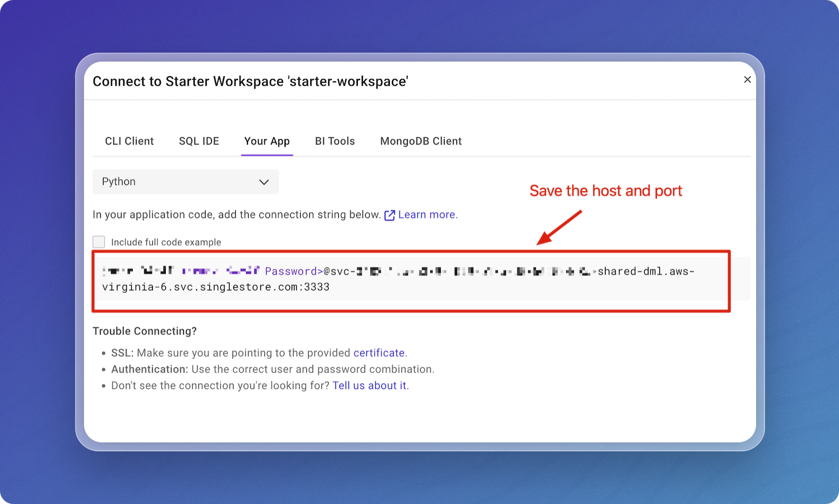Image resolution: width=839 pixels, height=504 pixels.
Task: Open the SQL IDE tab
Action: pos(199,141)
